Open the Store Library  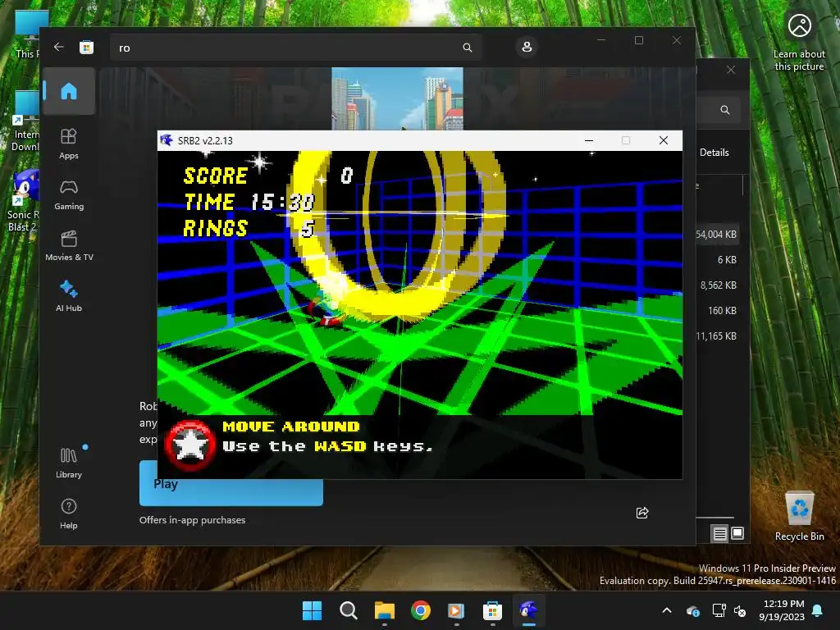point(69,463)
